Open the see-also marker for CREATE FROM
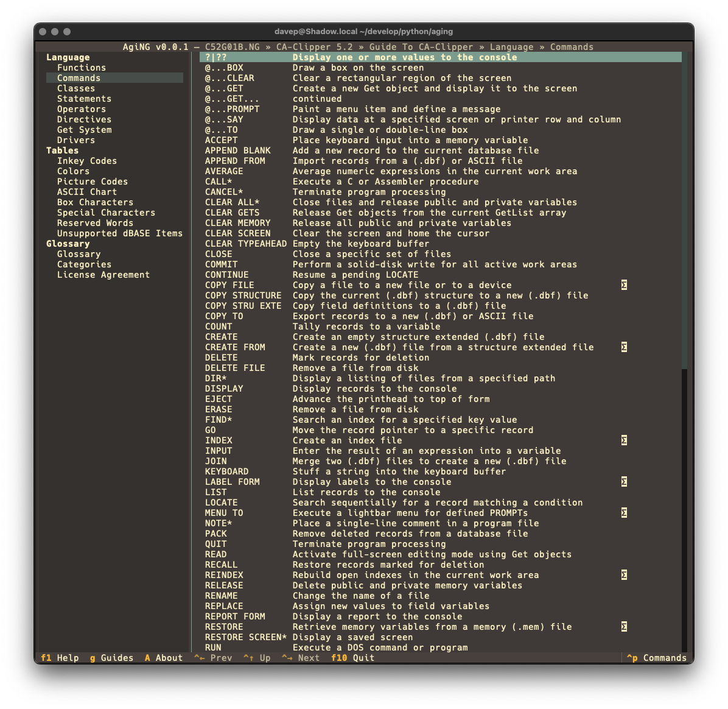This screenshot has height=709, width=728. click(623, 347)
